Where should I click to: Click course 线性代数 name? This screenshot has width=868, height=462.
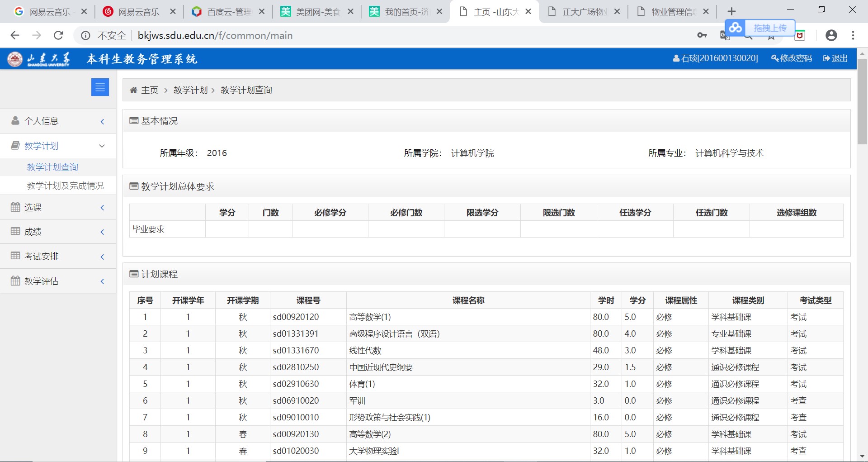pyautogui.click(x=365, y=350)
